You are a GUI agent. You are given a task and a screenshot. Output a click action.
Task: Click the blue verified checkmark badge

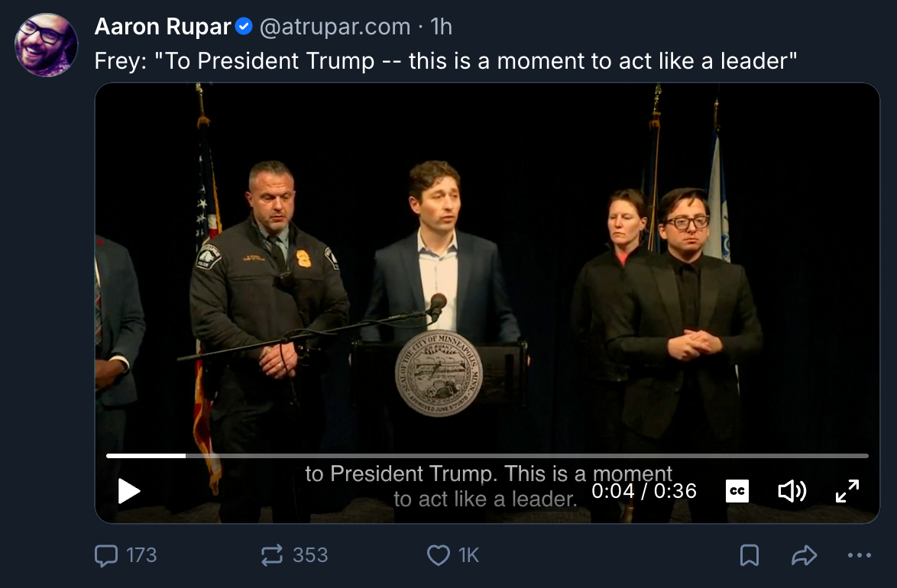click(x=244, y=27)
